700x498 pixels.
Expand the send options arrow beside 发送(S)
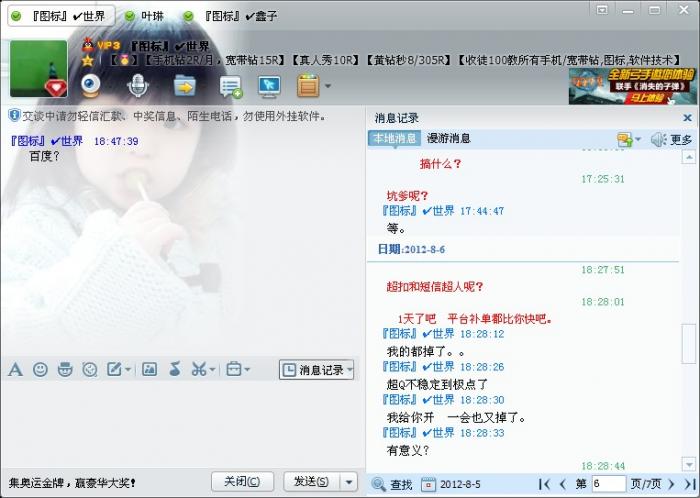(x=349, y=482)
